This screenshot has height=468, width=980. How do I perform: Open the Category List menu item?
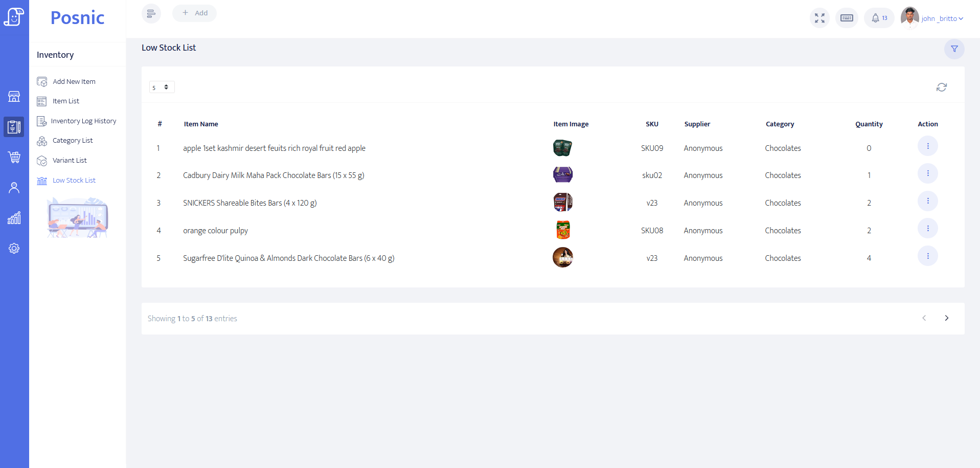click(73, 141)
